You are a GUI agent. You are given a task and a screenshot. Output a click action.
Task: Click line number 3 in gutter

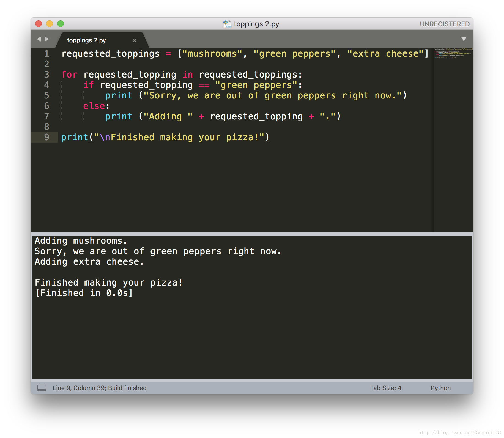pos(47,75)
